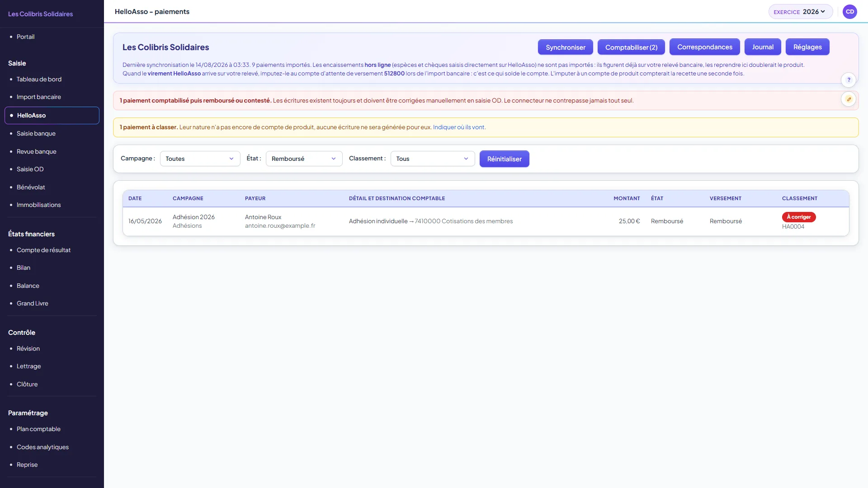Click the payer name Antoine Roux
Screen dimensions: 868x488
click(263, 217)
